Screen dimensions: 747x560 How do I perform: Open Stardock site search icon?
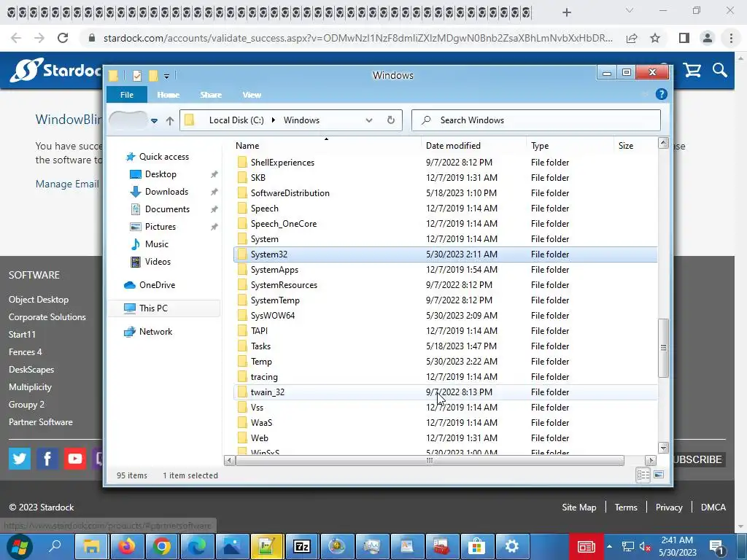(x=720, y=71)
